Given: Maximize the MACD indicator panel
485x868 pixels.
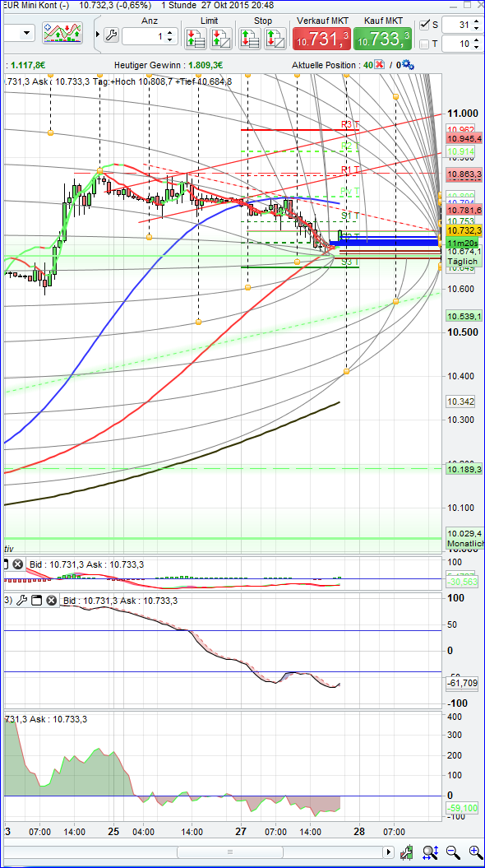Looking at the screenshot, I should 4,564.
